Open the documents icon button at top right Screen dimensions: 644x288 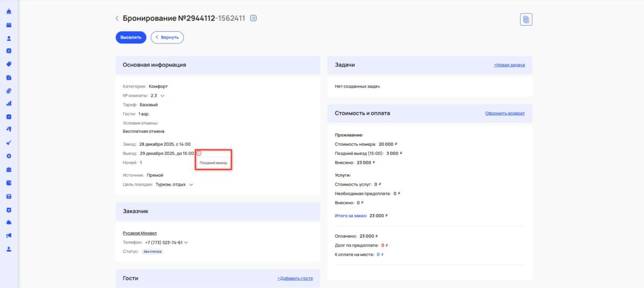coord(526,19)
